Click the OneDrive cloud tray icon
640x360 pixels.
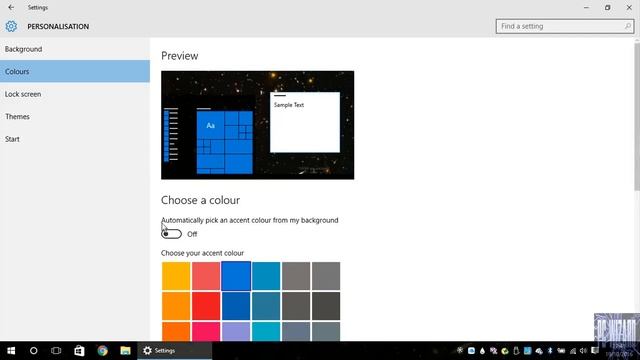tap(539, 351)
